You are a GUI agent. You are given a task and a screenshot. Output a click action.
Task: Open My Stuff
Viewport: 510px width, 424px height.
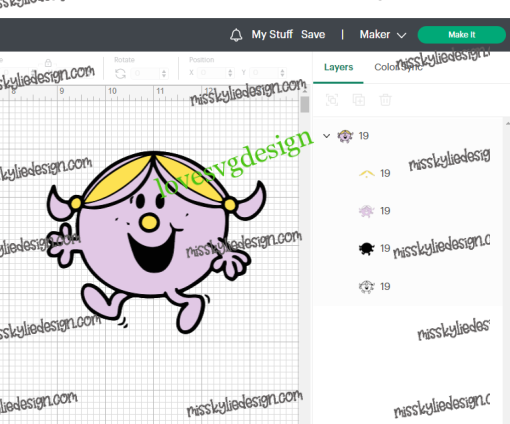[x=272, y=34]
